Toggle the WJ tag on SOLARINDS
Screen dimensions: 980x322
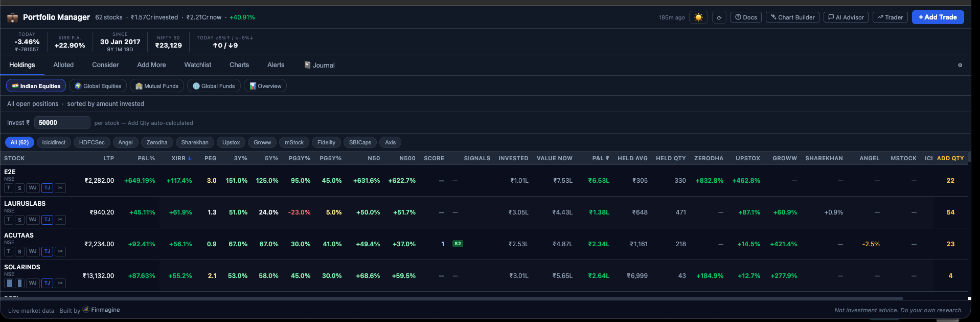[x=33, y=283]
